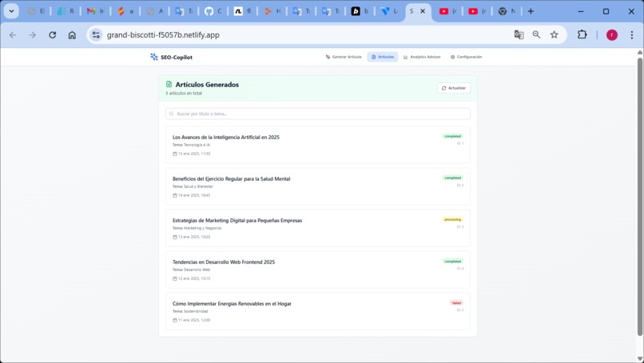Click Tema: Salud y Bienestar label
This screenshot has width=644, height=363.
click(x=193, y=186)
